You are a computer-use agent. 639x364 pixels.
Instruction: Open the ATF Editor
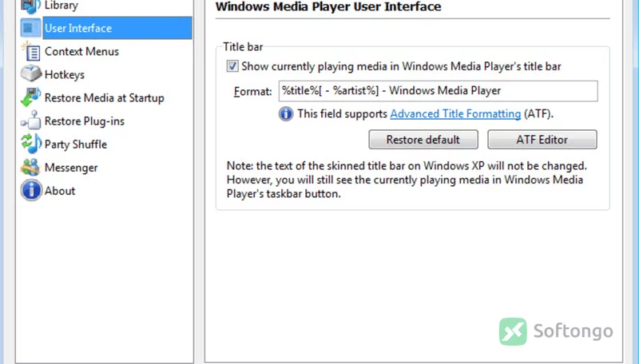542,140
